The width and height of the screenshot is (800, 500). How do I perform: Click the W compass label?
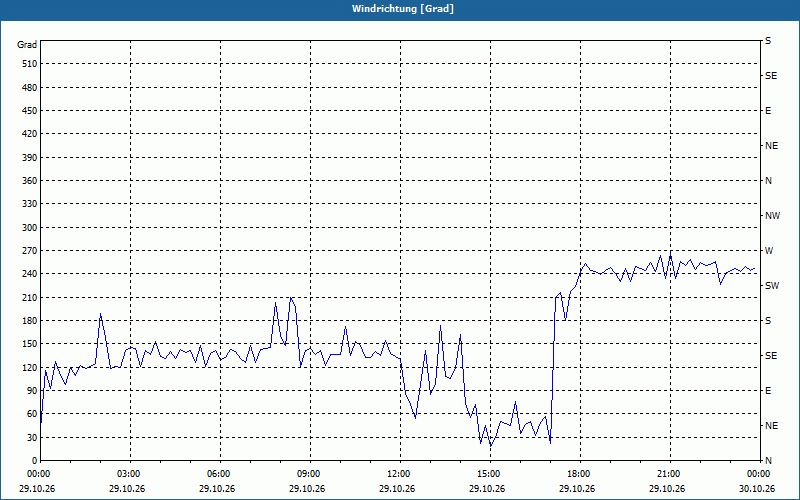pos(769,251)
